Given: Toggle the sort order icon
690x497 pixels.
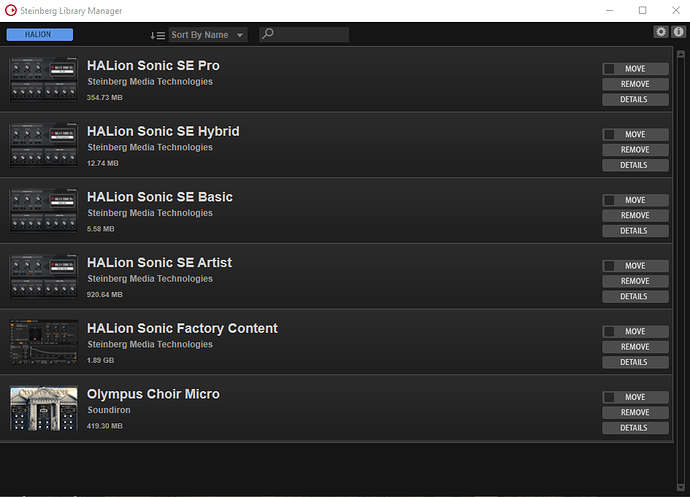Looking at the screenshot, I should [157, 35].
